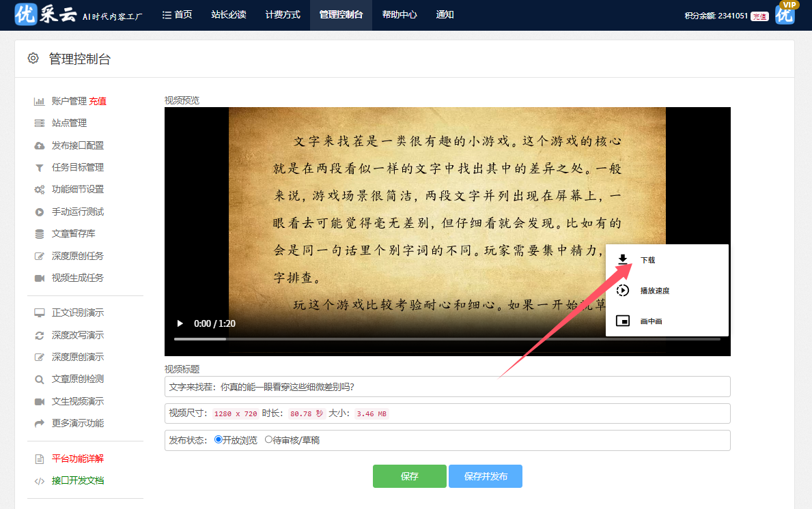Open the 首页 navigation menu
The width and height of the screenshot is (812, 509).
[177, 15]
